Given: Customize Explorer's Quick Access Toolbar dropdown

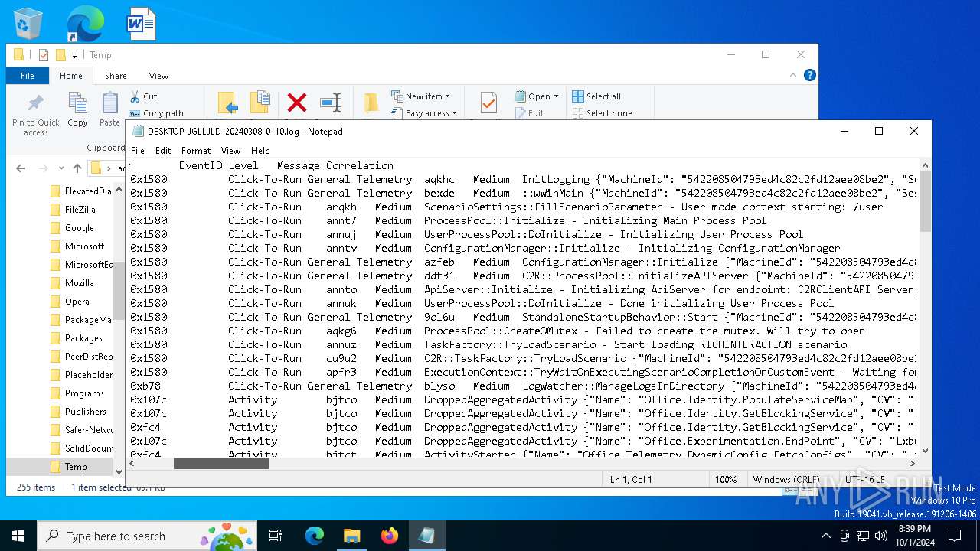Looking at the screenshot, I should 74,55.
